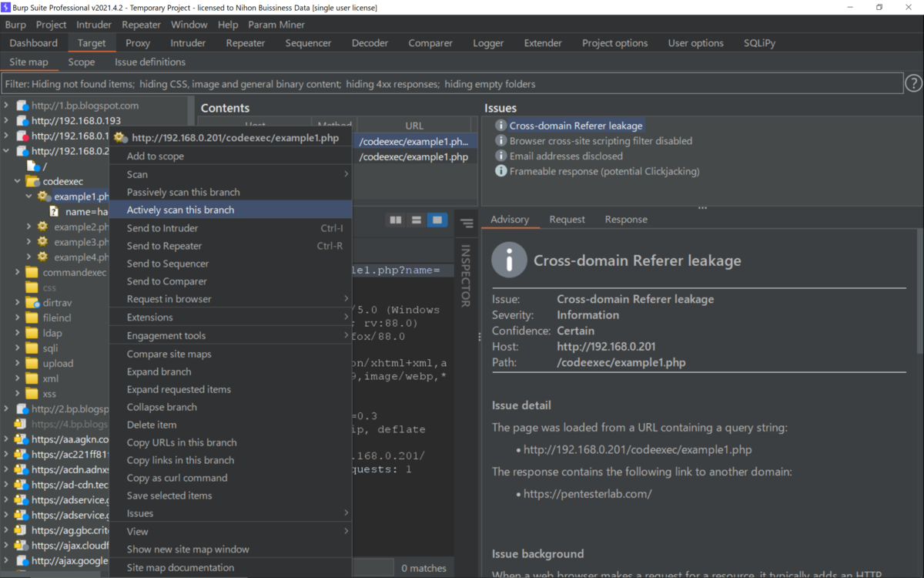
Task: Expand the dirtrav folder
Action: click(18, 303)
